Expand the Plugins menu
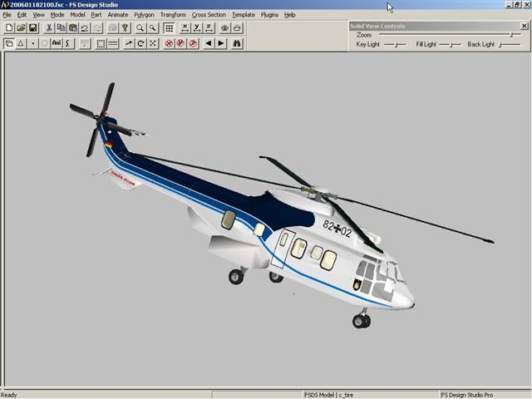This screenshot has height=399, width=532. (x=269, y=15)
